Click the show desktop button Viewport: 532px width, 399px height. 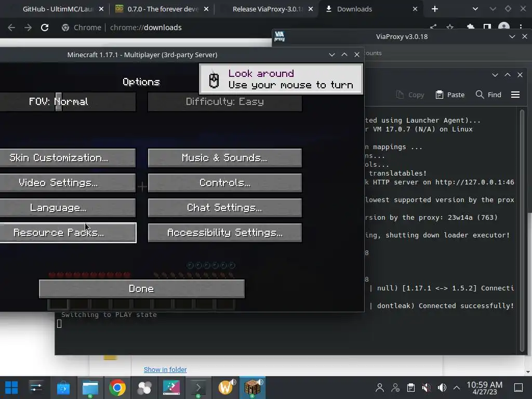click(518, 388)
